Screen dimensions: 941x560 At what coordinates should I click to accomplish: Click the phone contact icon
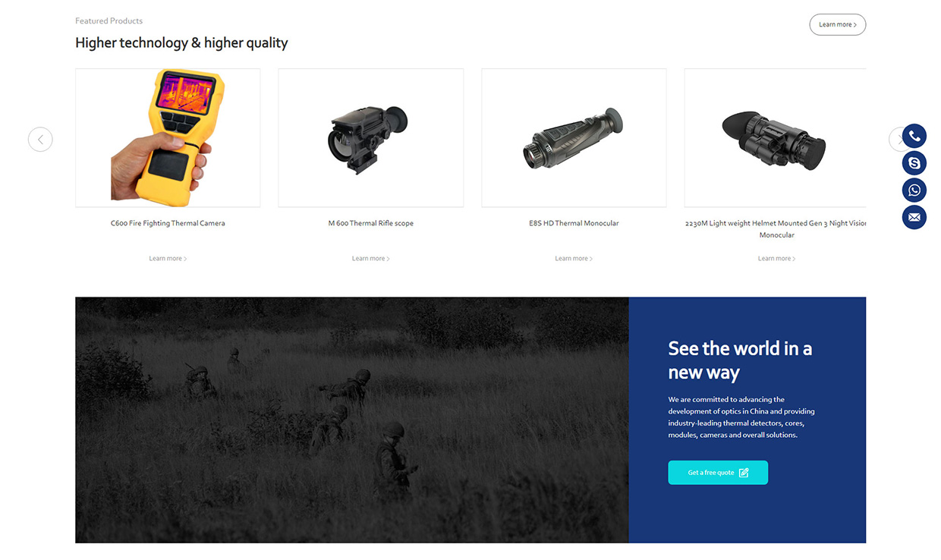[914, 136]
